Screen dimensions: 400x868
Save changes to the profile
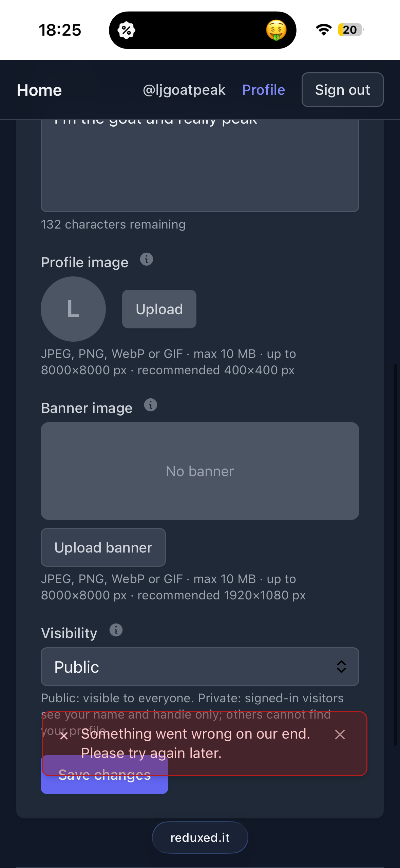[104, 775]
